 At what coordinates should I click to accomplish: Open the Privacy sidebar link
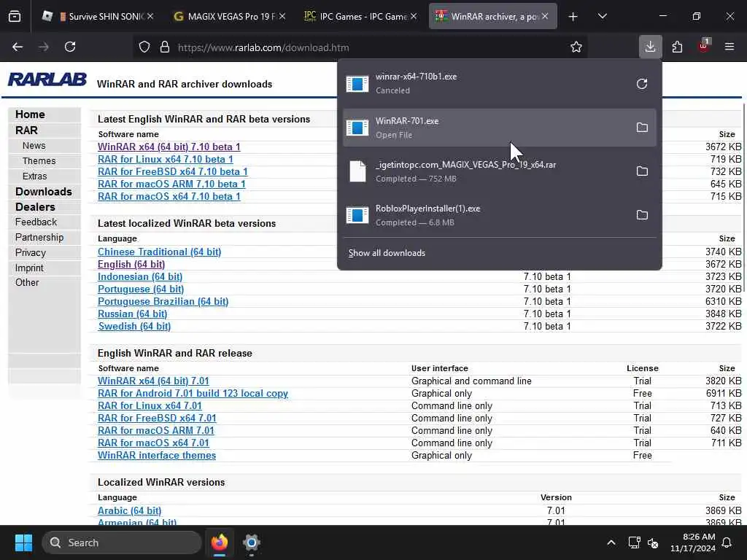(31, 252)
